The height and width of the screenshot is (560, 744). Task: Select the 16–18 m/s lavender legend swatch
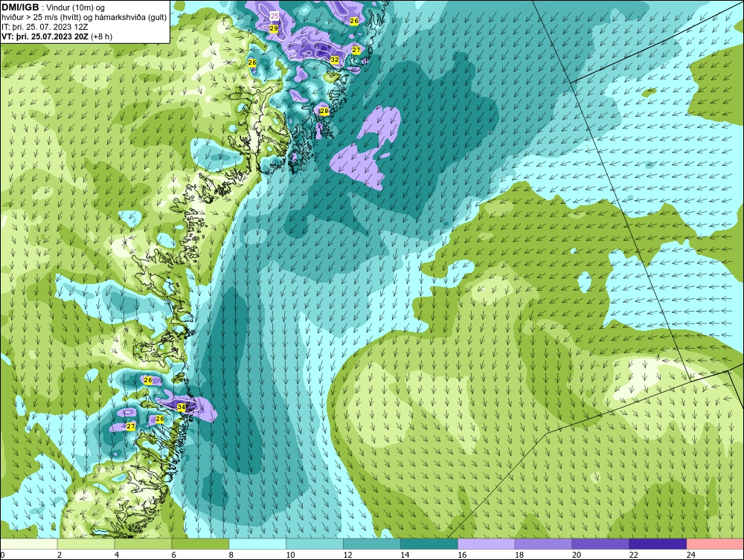(487, 544)
